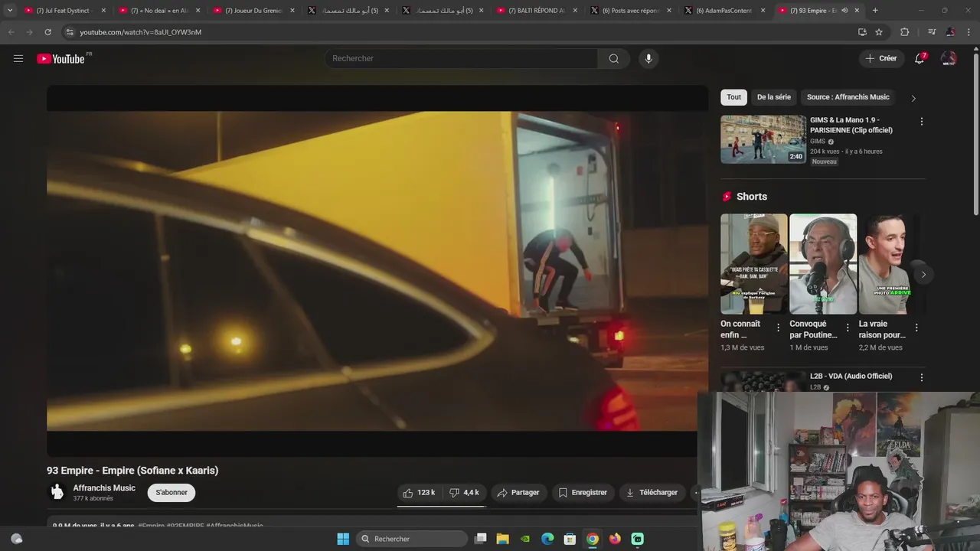This screenshot has width=980, height=551.
Task: Open options for GIMS PARISIENNE video
Action: click(921, 122)
